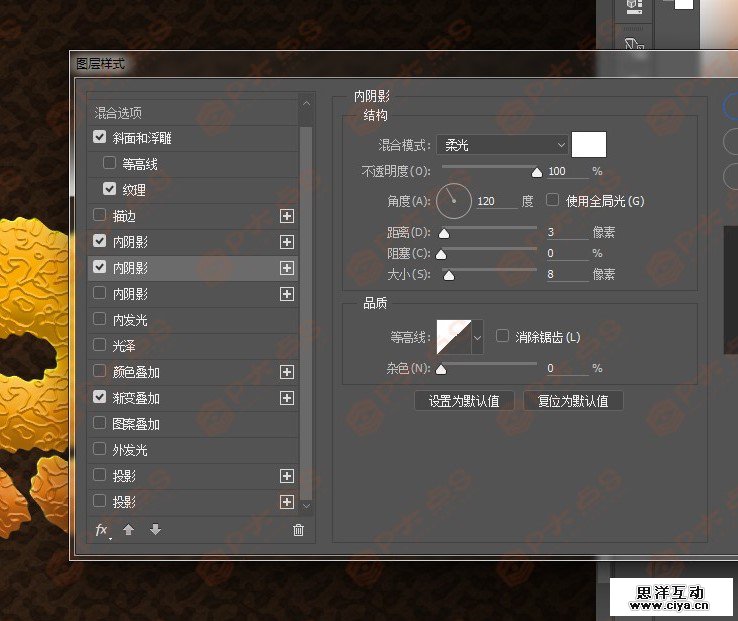Screen dimensions: 738x621
Task: Click the plus icon beside 颜色叠加
Action: point(287,372)
